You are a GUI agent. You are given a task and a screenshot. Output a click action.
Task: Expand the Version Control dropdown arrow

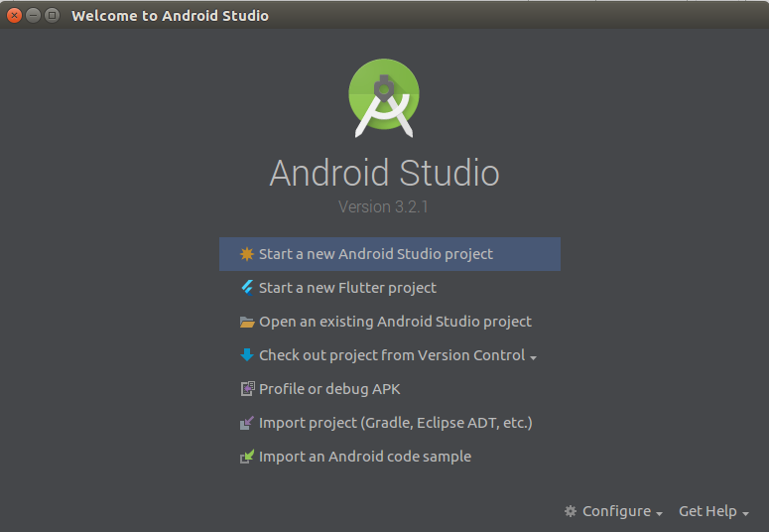pyautogui.click(x=533, y=357)
